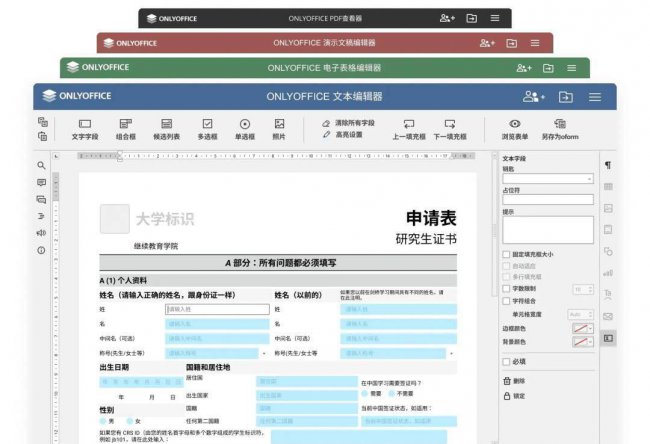Screen dimensions: 650x444
Task: Open table settings in right sidebar
Action: 608,187
